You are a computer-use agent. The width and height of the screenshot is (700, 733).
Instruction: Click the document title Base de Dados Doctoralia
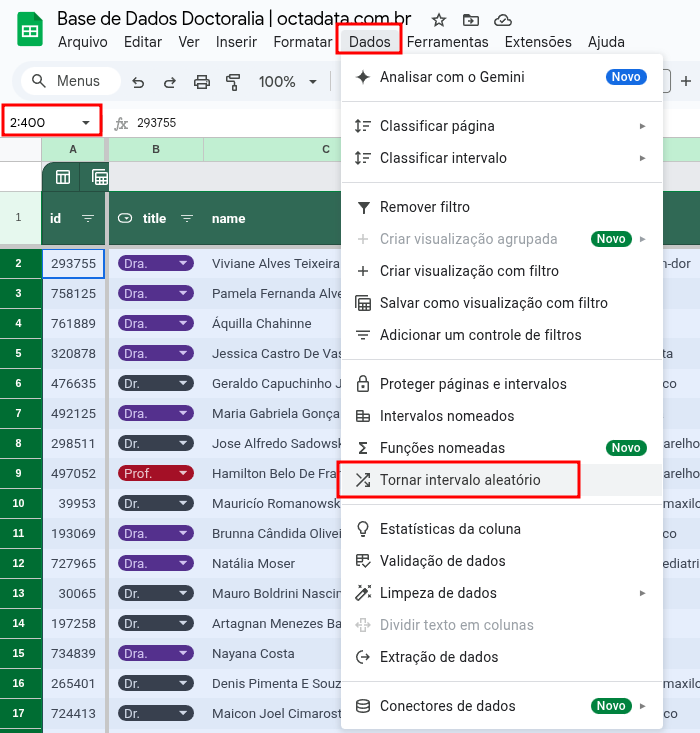(x=234, y=19)
